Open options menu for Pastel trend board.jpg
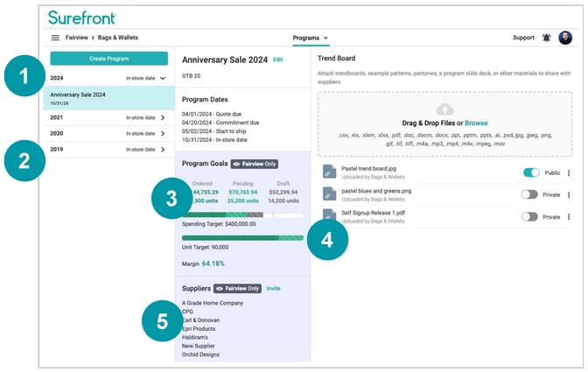The height and width of the screenshot is (372, 588). click(569, 173)
